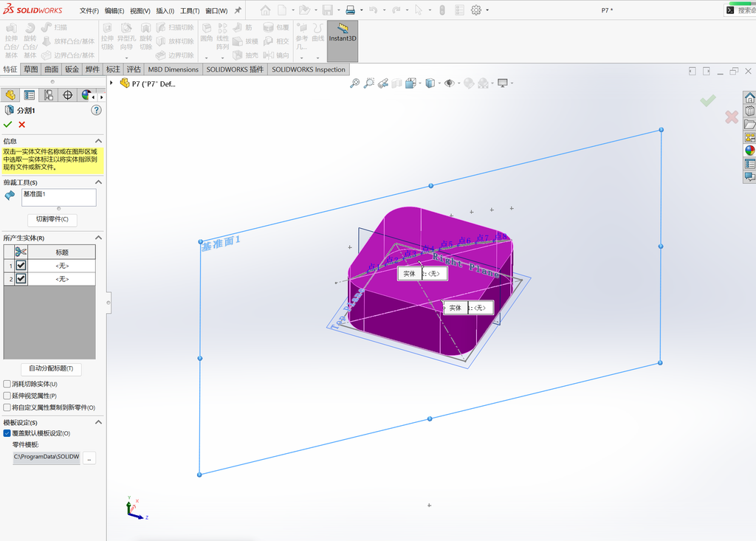This screenshot has width=756, height=541.
Task: Click the Save disk icon
Action: pyautogui.click(x=328, y=10)
